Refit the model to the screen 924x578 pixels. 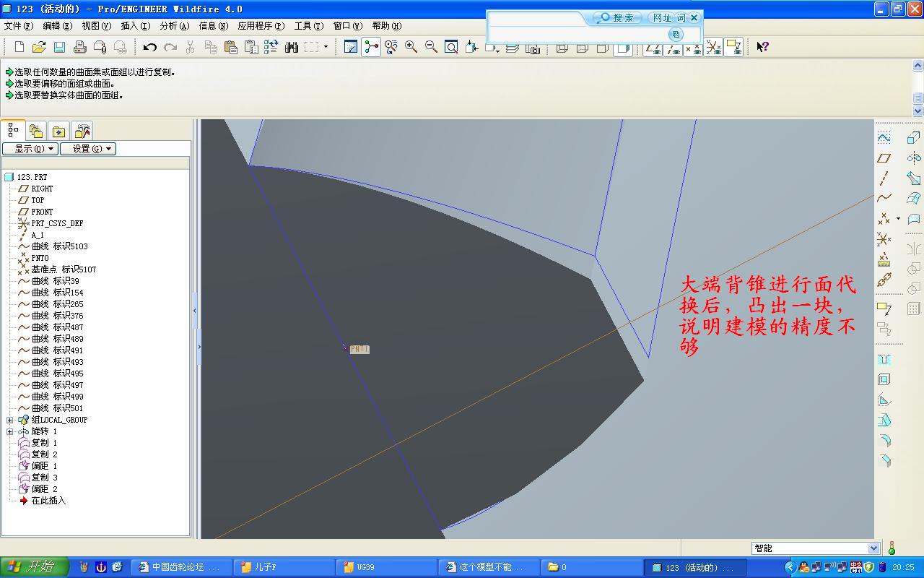coord(451,47)
